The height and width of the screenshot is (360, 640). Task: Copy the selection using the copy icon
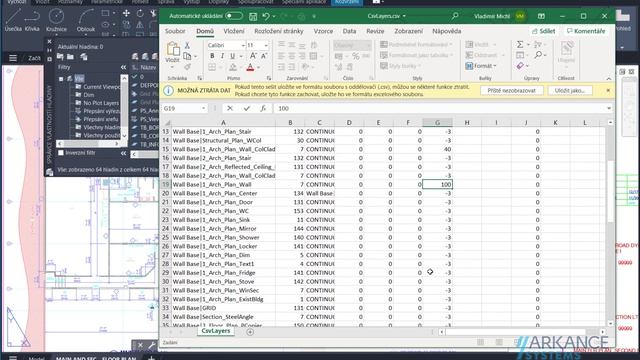point(187,56)
